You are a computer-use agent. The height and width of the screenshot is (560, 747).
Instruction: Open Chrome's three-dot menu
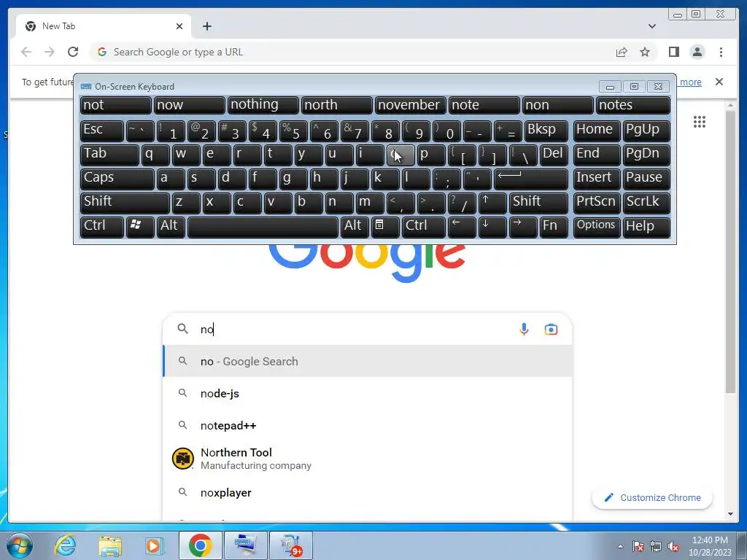click(x=721, y=52)
